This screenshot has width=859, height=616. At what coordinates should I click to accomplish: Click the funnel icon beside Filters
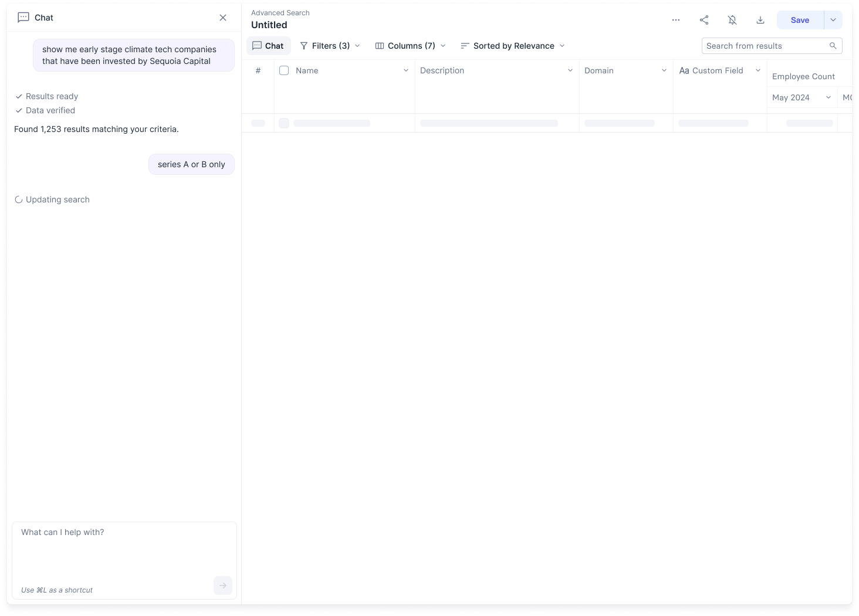point(304,46)
